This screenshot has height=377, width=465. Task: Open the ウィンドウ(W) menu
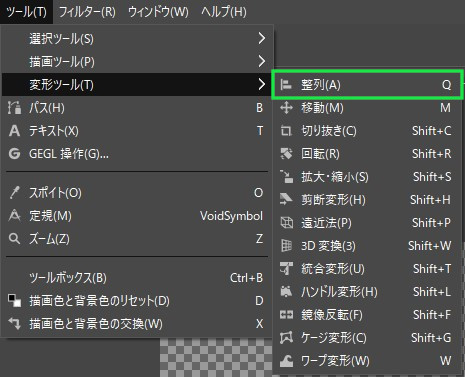point(158,12)
